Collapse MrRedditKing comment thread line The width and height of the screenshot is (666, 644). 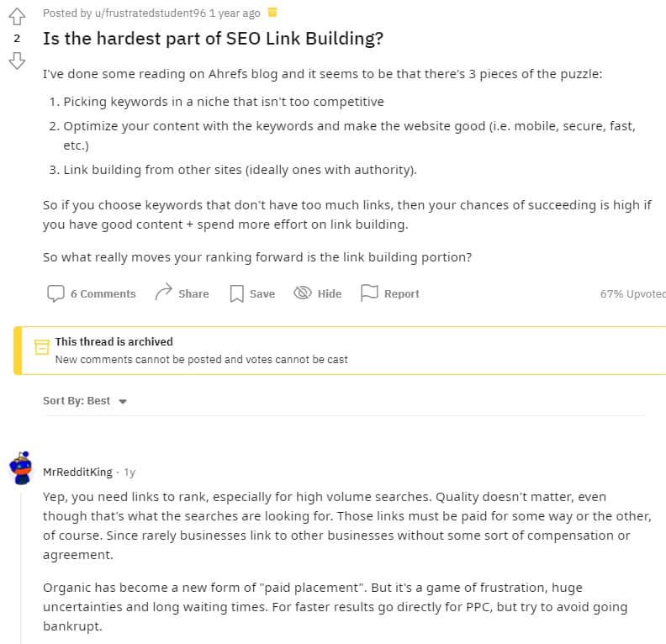20,567
